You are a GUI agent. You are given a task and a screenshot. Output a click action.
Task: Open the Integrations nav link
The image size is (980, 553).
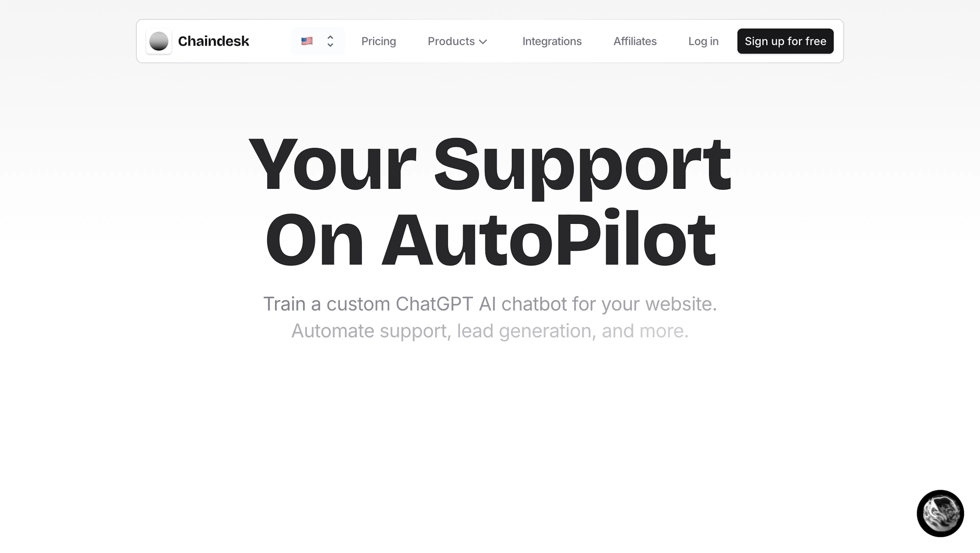pyautogui.click(x=552, y=41)
